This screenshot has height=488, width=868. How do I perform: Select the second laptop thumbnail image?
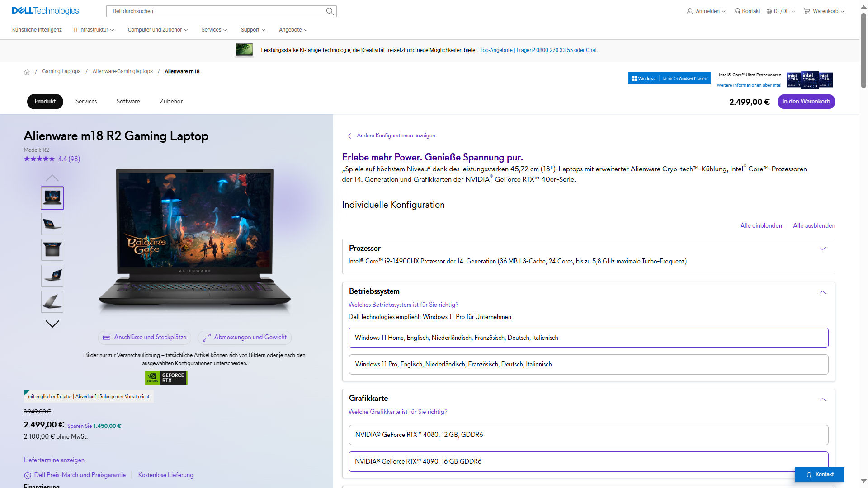coord(52,224)
